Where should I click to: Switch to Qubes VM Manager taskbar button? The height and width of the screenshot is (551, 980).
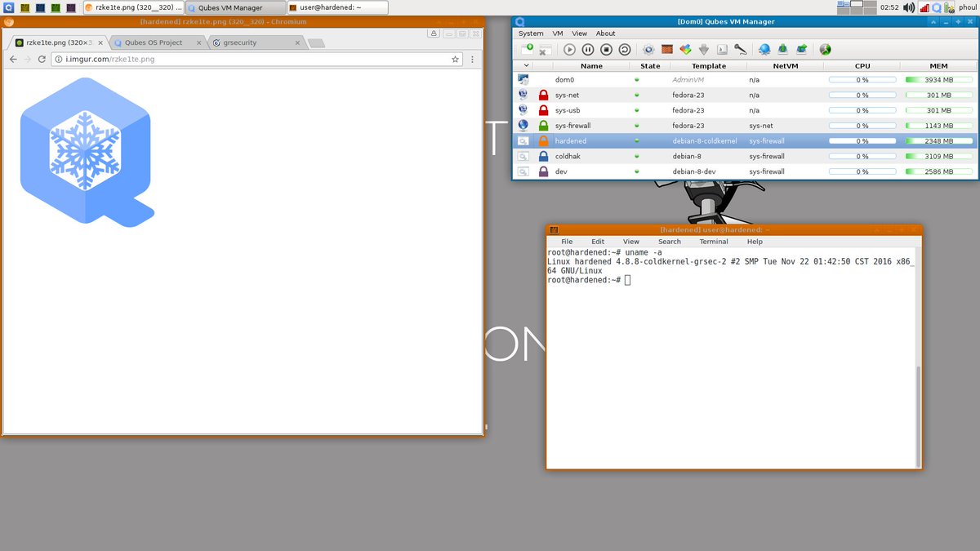234,7
